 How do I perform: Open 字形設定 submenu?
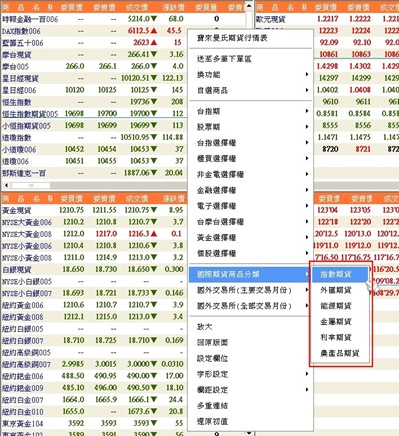tap(251, 374)
